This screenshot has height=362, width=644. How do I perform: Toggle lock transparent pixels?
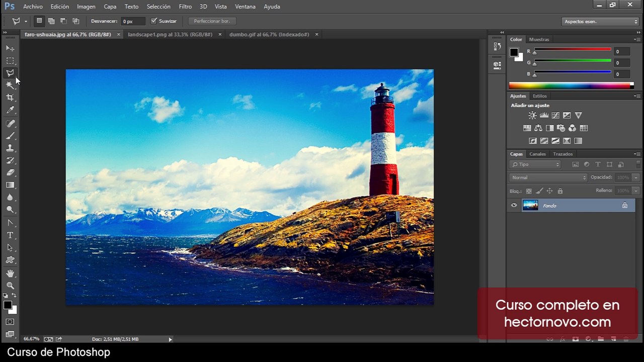pyautogui.click(x=528, y=191)
